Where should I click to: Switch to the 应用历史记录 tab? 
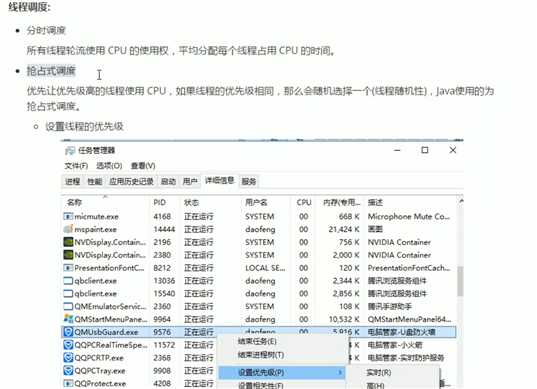click(131, 181)
